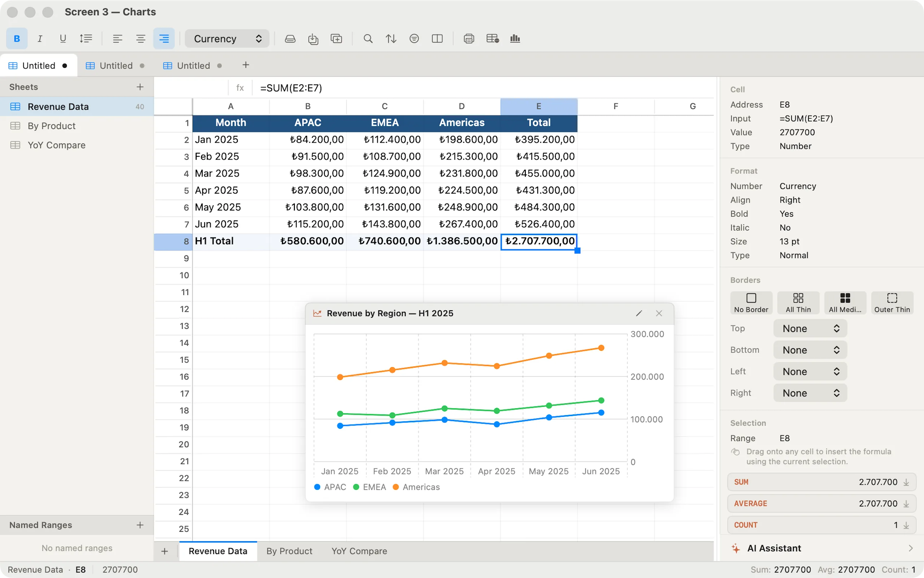Expand the AI Assistant panel
This screenshot has height=578, width=924.
click(911, 548)
